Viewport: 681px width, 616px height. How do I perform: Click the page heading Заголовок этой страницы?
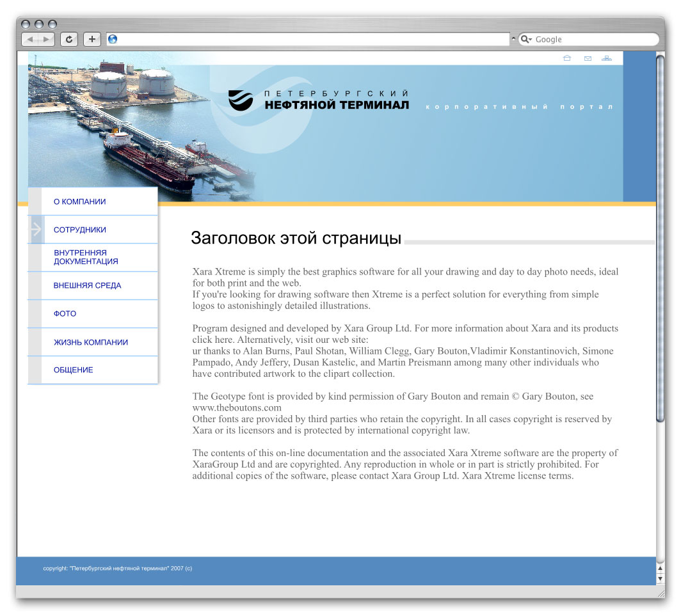click(x=296, y=239)
